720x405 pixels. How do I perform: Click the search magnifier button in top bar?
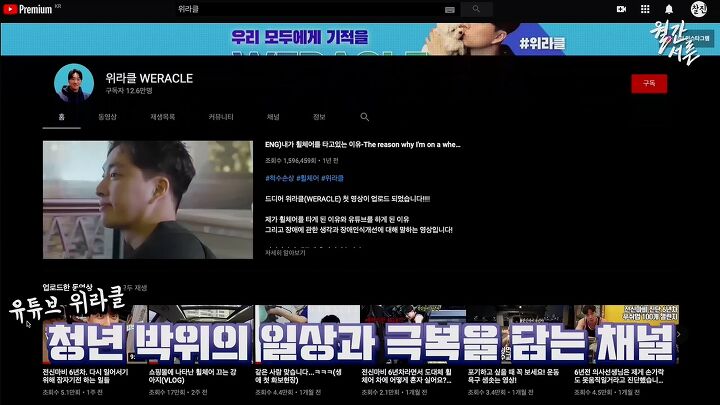(x=476, y=9)
